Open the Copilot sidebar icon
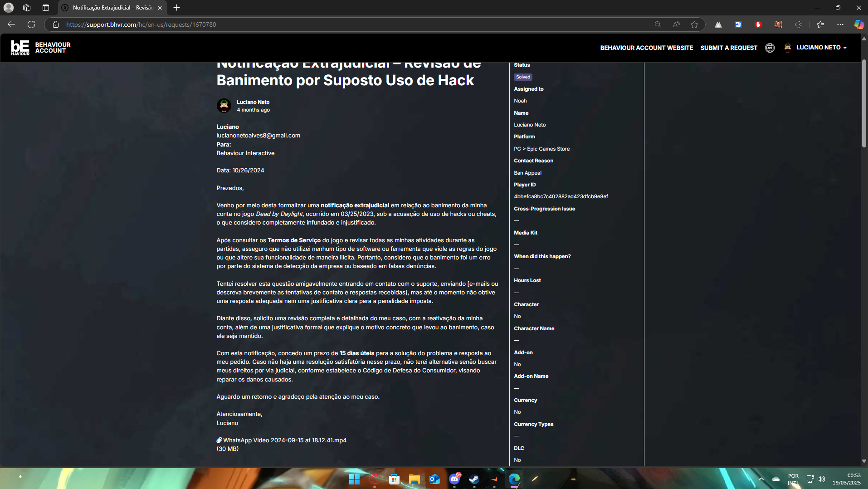 (859, 24)
